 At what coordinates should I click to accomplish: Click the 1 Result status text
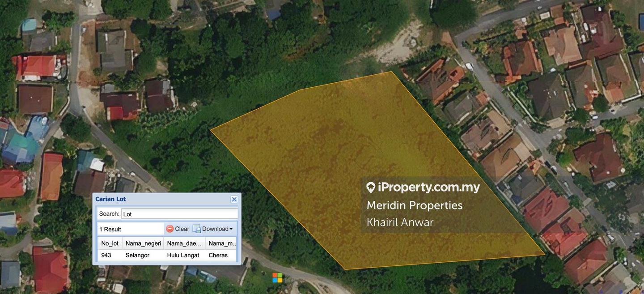(110, 229)
